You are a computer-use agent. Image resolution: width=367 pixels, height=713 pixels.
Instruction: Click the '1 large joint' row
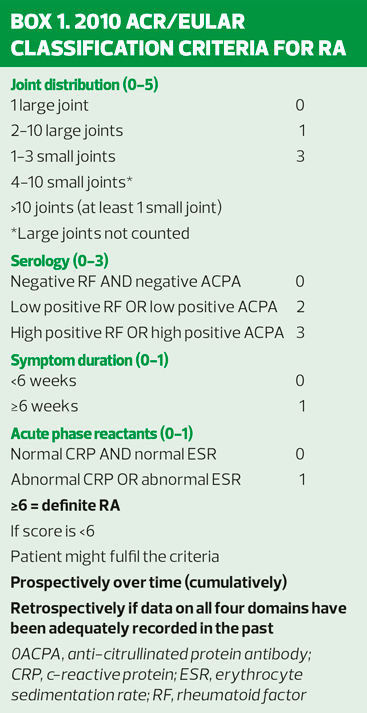(x=157, y=106)
